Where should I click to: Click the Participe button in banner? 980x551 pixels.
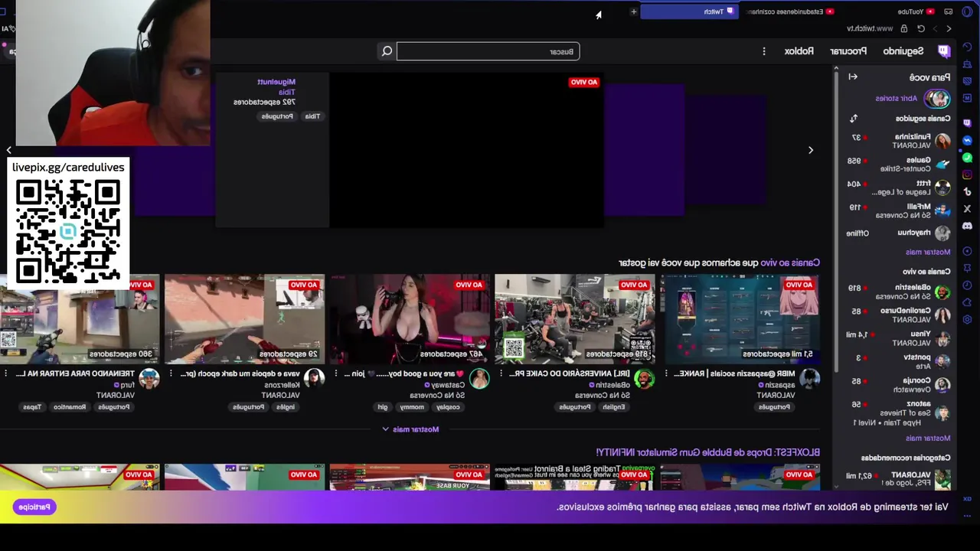click(x=34, y=507)
